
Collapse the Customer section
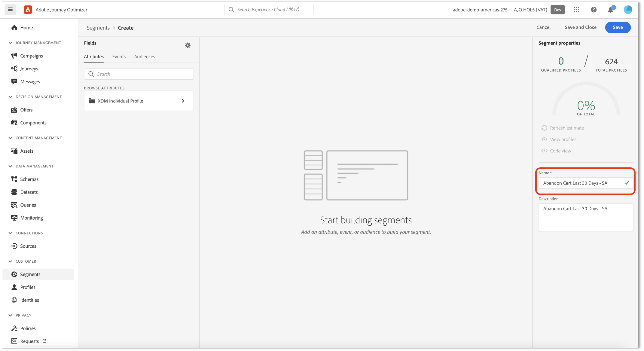pyautogui.click(x=22, y=262)
